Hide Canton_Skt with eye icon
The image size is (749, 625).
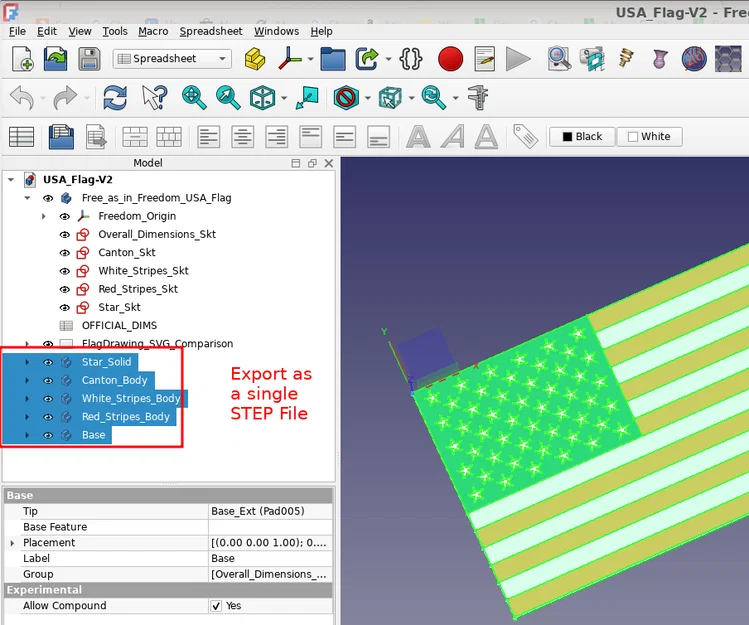tap(64, 253)
